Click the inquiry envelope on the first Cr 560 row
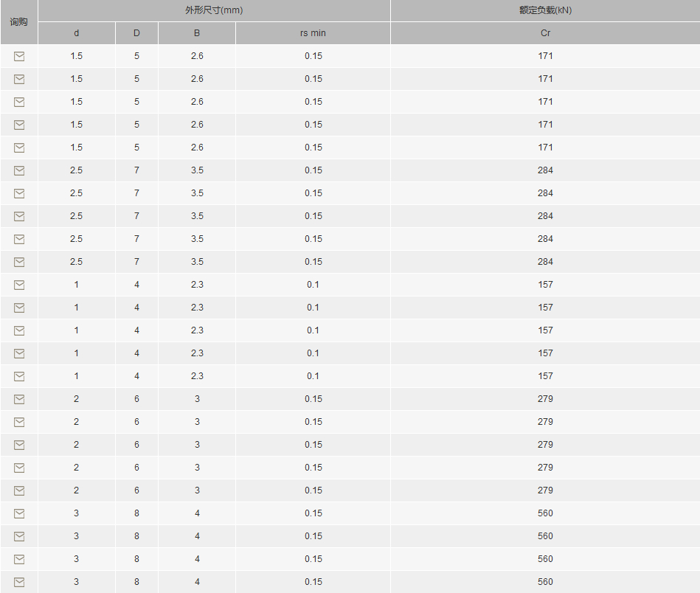This screenshot has height=593, width=700. tap(19, 513)
